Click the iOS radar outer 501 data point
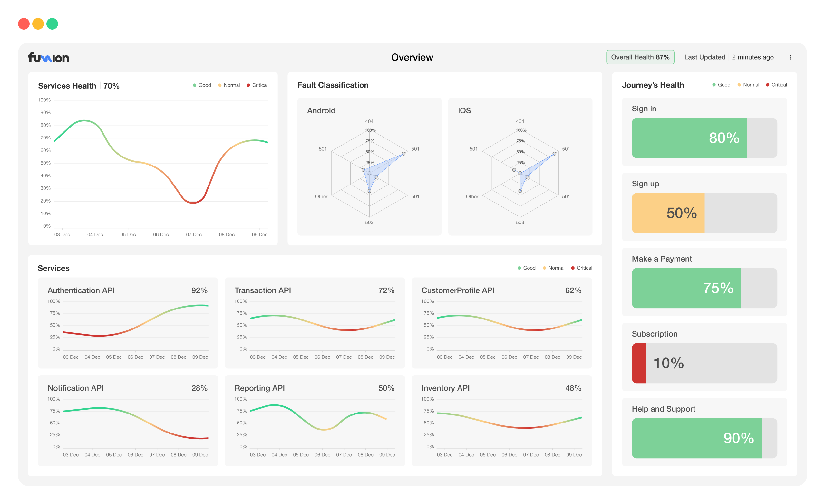Screen dimensions: 825x504 (x=555, y=154)
